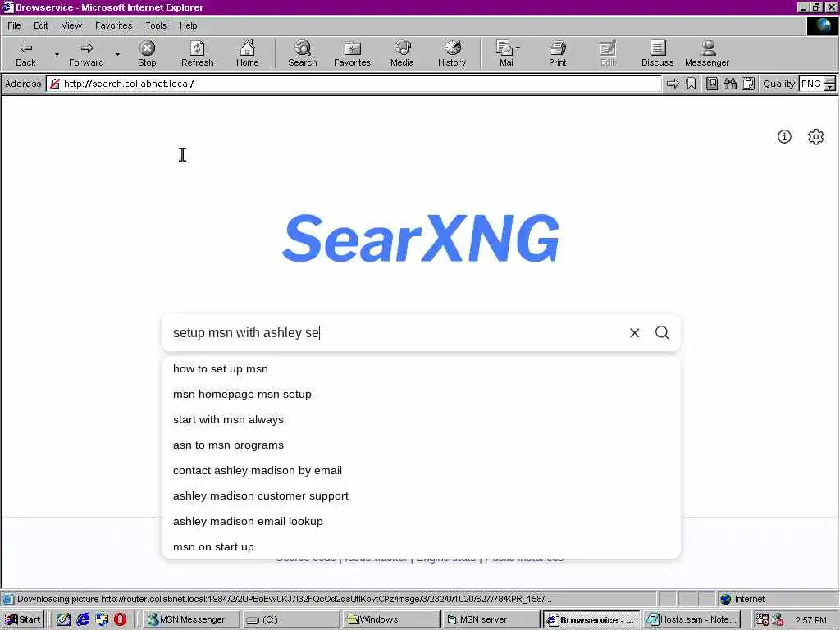Image resolution: width=840 pixels, height=630 pixels.
Task: Click the system tray clock showing 2:57 PM
Action: (x=810, y=620)
